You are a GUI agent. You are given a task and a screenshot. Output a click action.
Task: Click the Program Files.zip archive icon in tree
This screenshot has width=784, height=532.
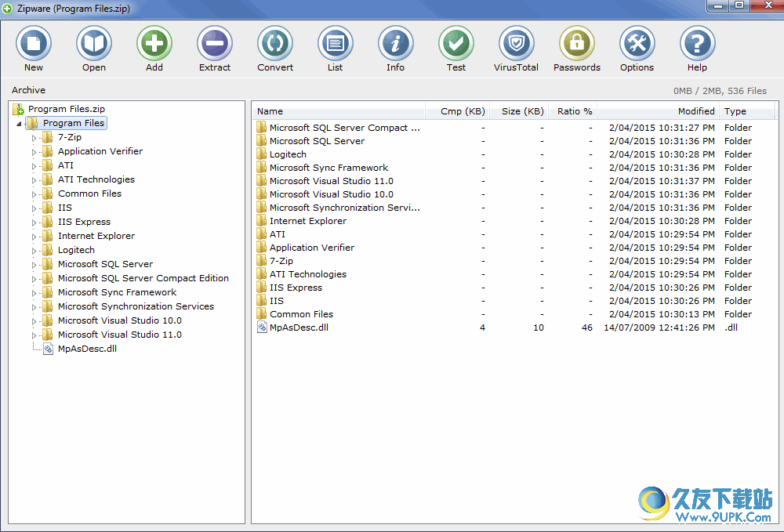click(x=19, y=109)
